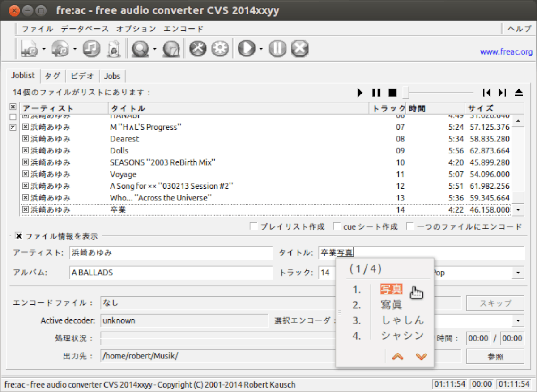
Task: Enable the プレイリスト作成 checkbox
Action: [x=254, y=226]
